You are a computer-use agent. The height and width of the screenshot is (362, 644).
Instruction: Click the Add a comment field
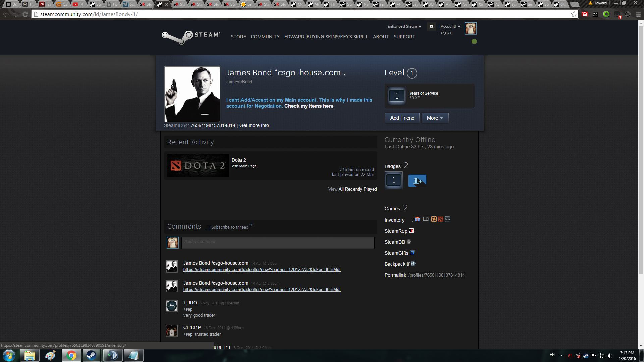point(278,243)
